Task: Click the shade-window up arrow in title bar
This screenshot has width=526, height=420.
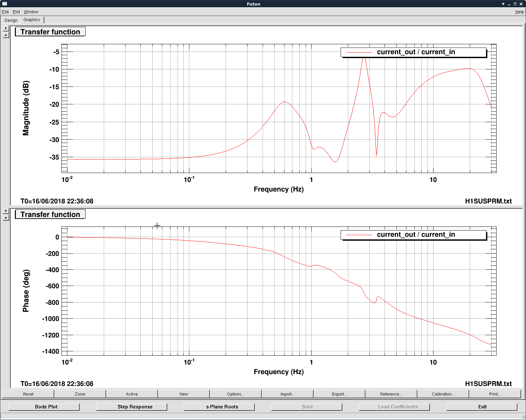Action: tap(503, 4)
